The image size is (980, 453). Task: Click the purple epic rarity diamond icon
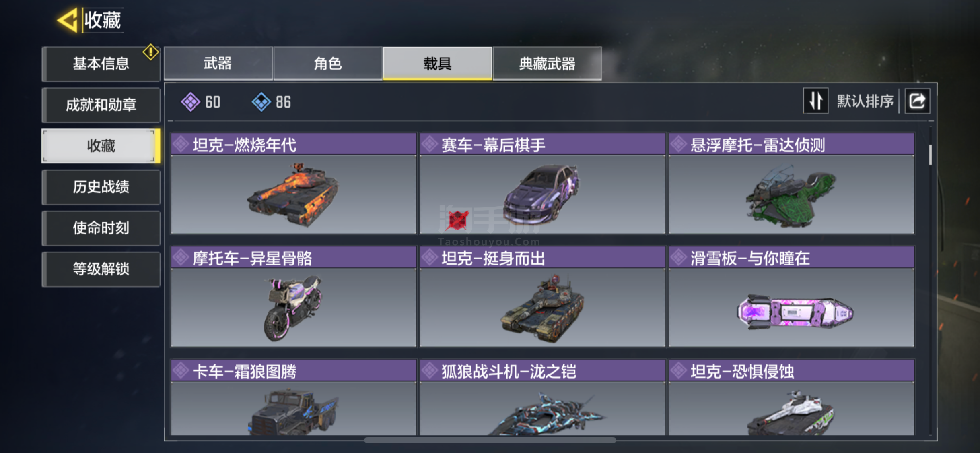click(x=190, y=102)
